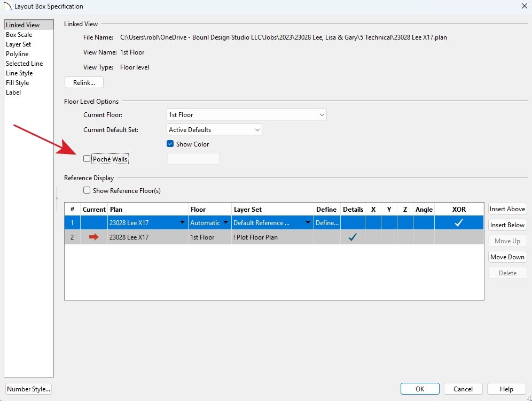
Task: Uncheck the Show Color checkbox
Action: point(170,144)
